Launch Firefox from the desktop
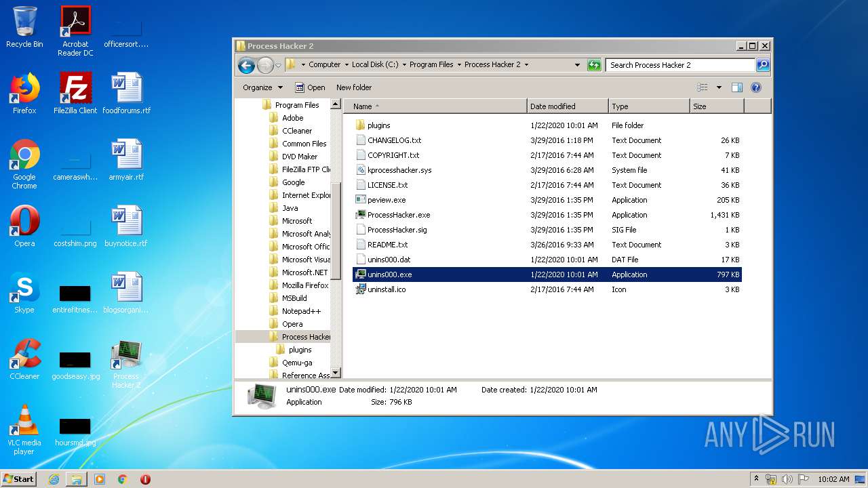Image resolution: width=868 pixels, height=488 pixels. pyautogui.click(x=24, y=94)
